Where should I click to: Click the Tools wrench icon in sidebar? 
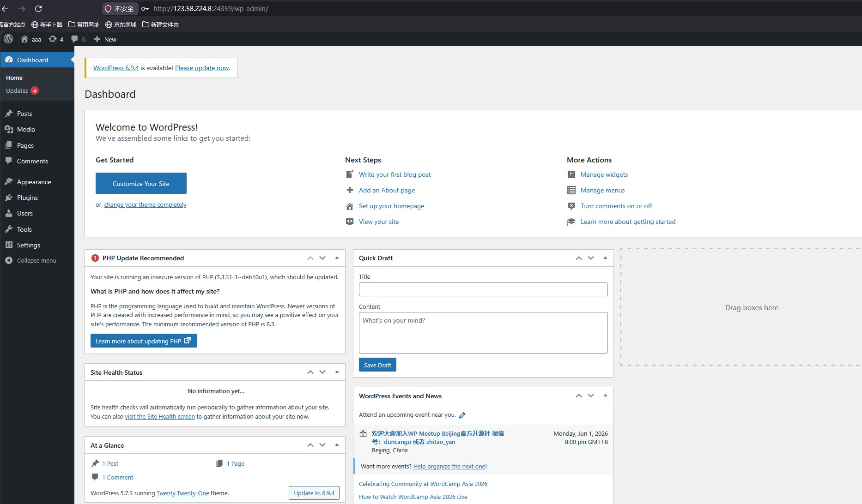coord(9,229)
